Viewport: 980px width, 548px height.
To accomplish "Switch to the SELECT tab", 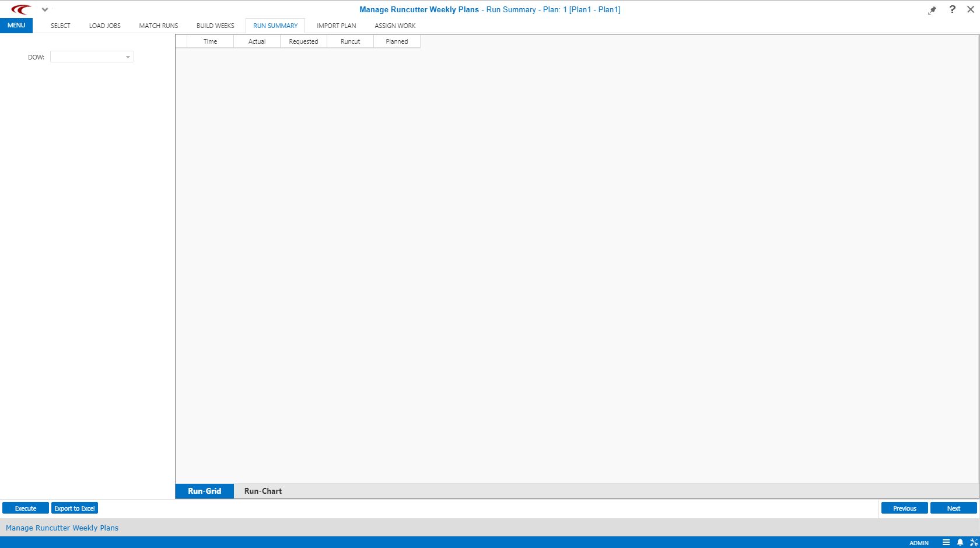I will click(x=60, y=25).
